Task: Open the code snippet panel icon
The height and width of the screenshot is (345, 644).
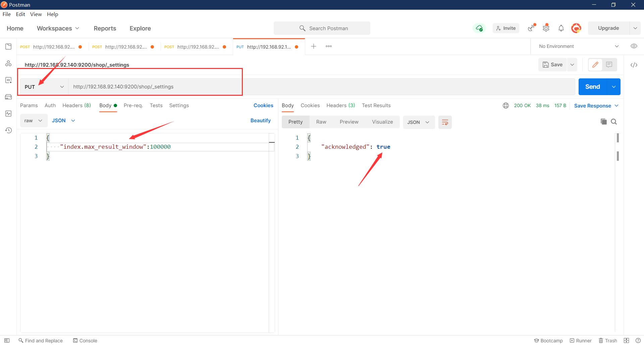Action: pyautogui.click(x=634, y=65)
